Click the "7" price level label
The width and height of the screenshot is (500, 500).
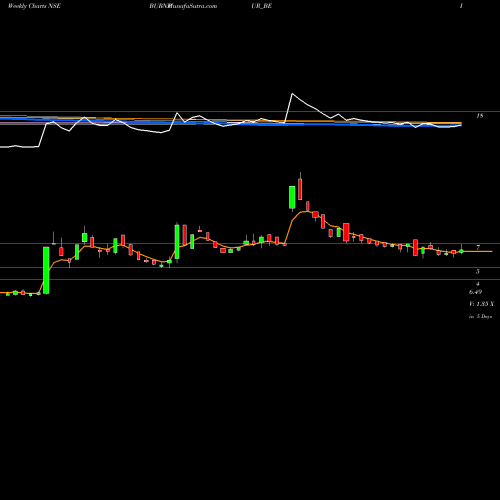tap(478, 247)
